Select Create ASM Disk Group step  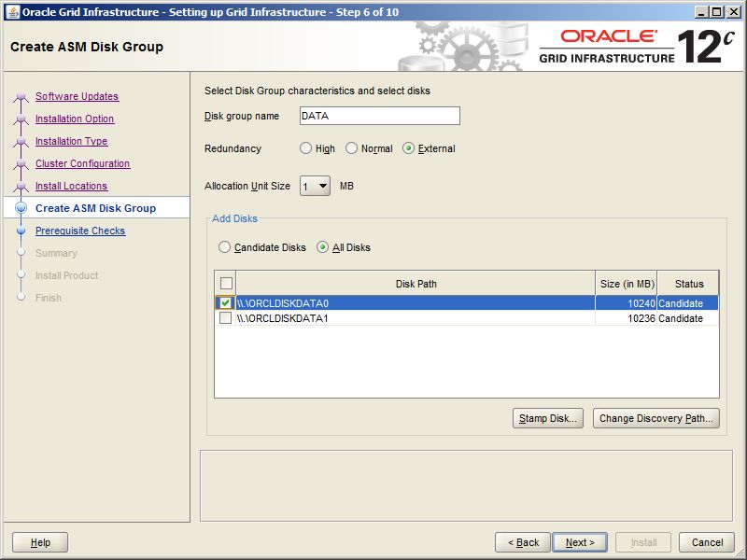(96, 208)
